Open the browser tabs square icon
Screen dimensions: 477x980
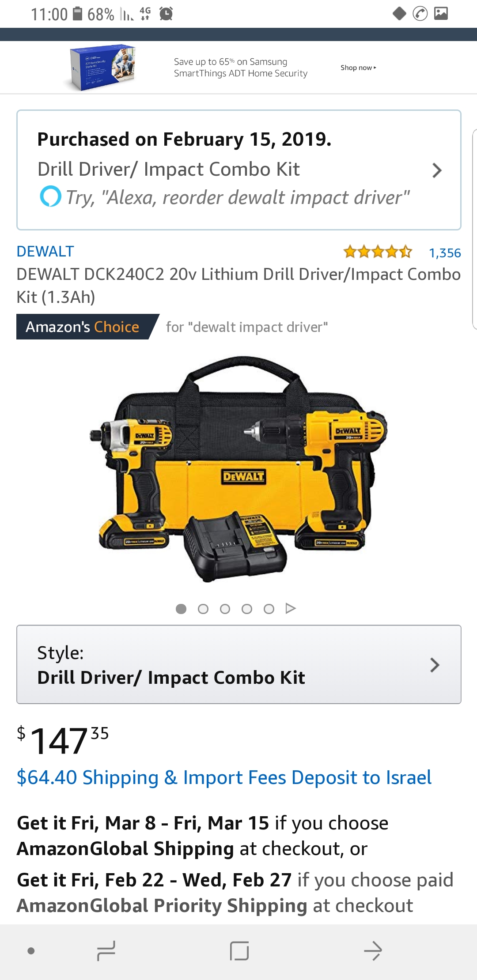pos(239,950)
